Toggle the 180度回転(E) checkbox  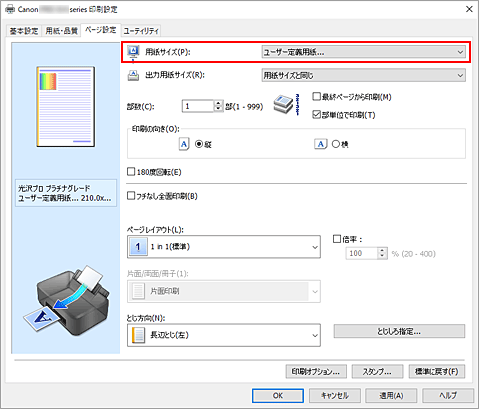click(131, 172)
